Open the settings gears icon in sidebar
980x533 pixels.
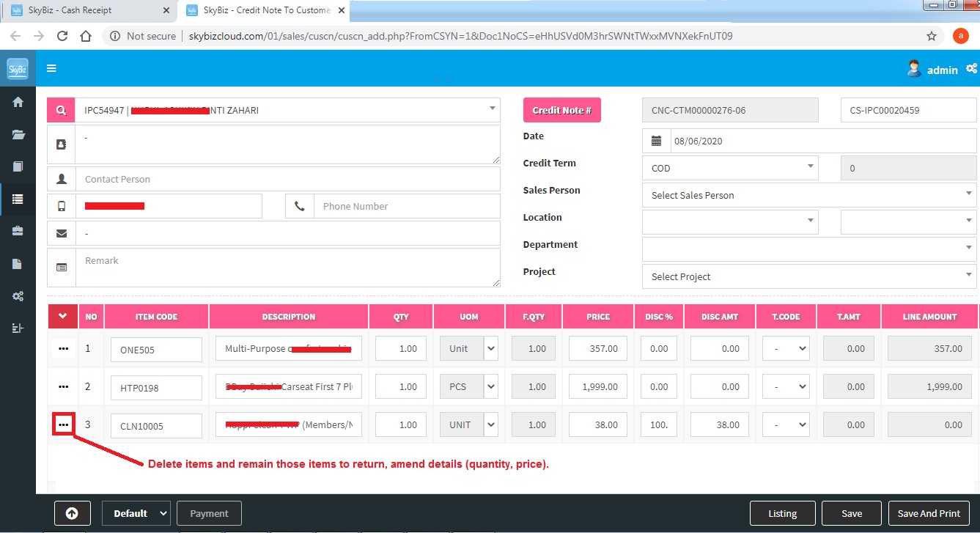(x=18, y=296)
